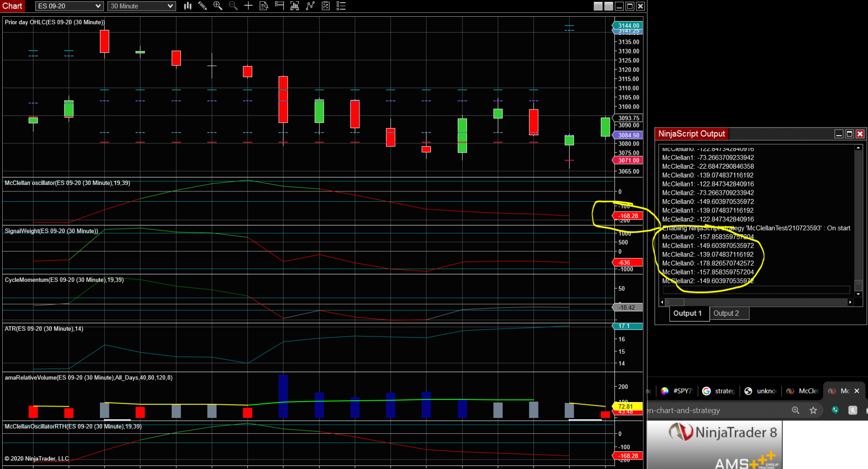This screenshot has height=469, width=868.
Task: Close the active 'Mc' browser tab
Action: pyautogui.click(x=857, y=391)
